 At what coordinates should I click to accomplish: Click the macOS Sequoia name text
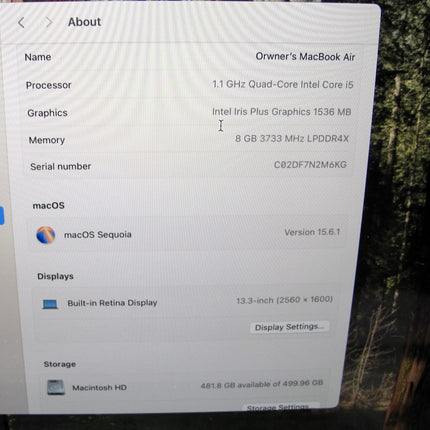tap(98, 235)
